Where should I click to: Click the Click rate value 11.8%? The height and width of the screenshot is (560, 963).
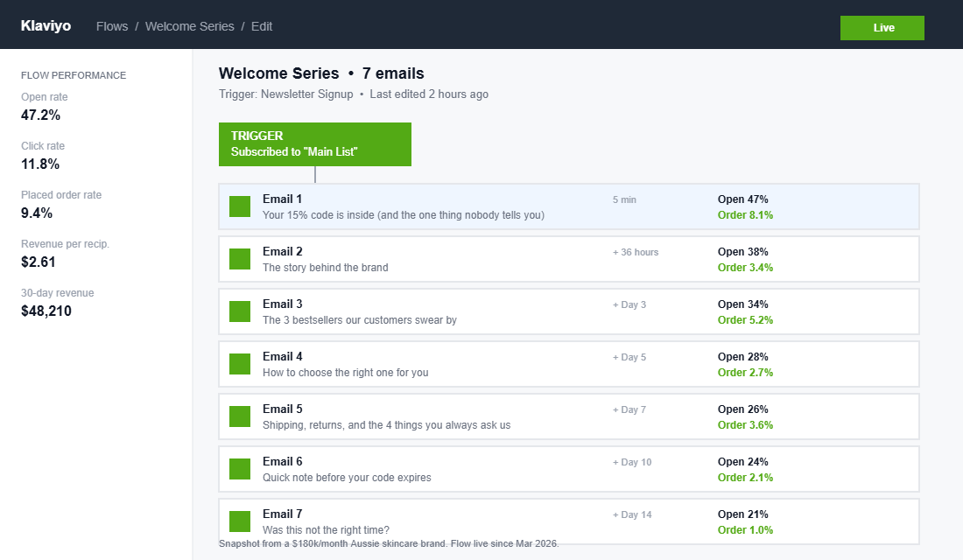pos(40,164)
